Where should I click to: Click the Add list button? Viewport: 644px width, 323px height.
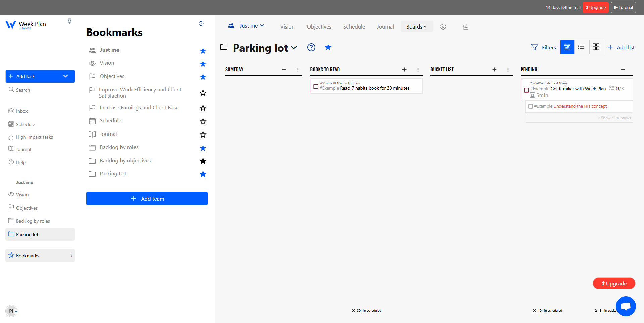(621, 47)
